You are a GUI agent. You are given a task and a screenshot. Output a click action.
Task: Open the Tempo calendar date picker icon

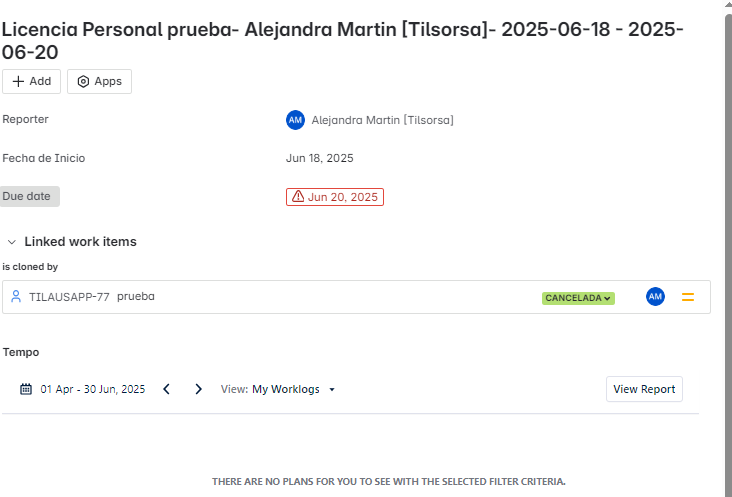pyautogui.click(x=26, y=389)
